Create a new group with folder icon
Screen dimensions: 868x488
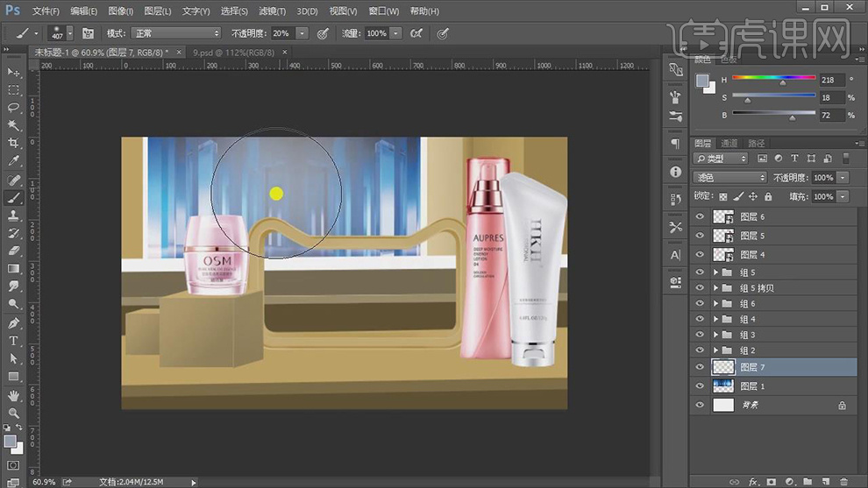coord(808,482)
